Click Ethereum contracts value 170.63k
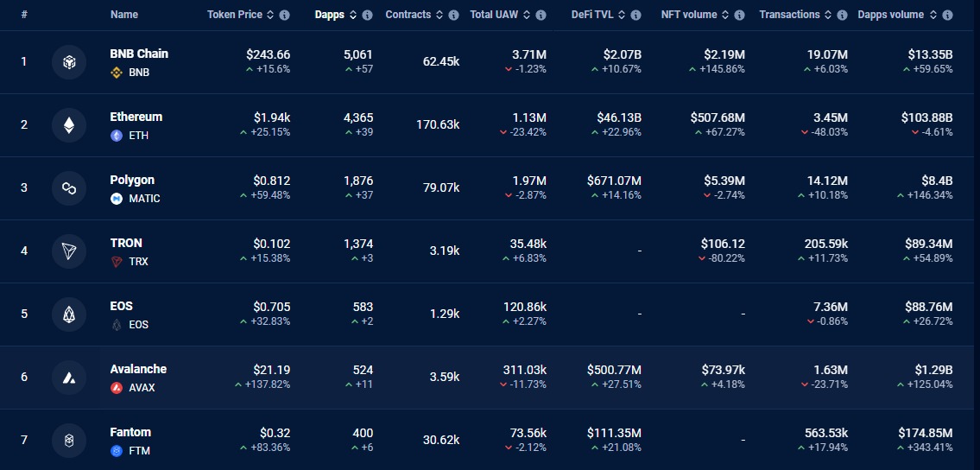Viewport: 980px width, 470px height. [x=438, y=125]
